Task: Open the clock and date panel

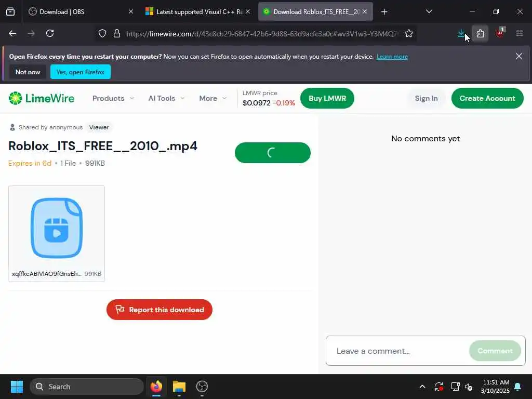Action: [495, 387]
